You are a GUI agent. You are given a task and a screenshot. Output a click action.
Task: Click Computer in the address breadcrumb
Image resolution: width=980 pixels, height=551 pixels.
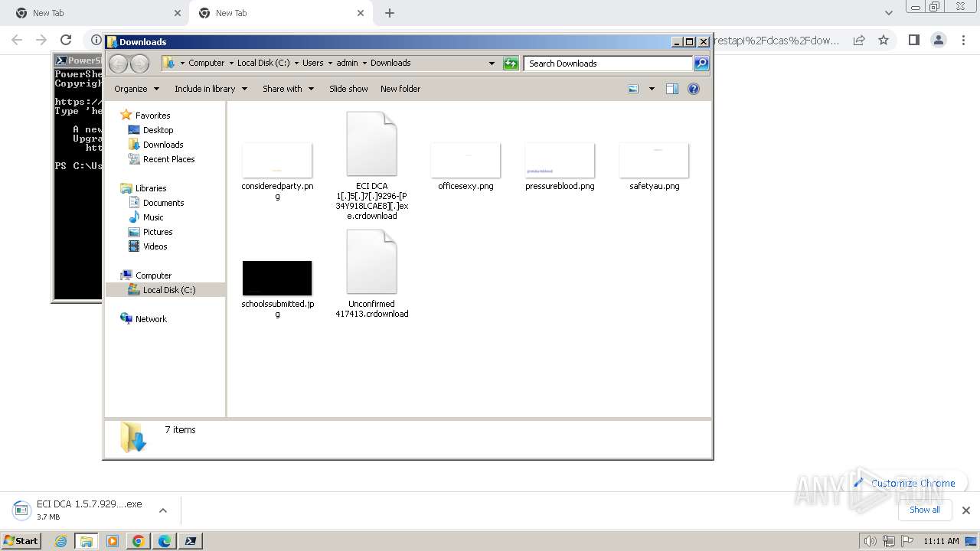click(206, 64)
